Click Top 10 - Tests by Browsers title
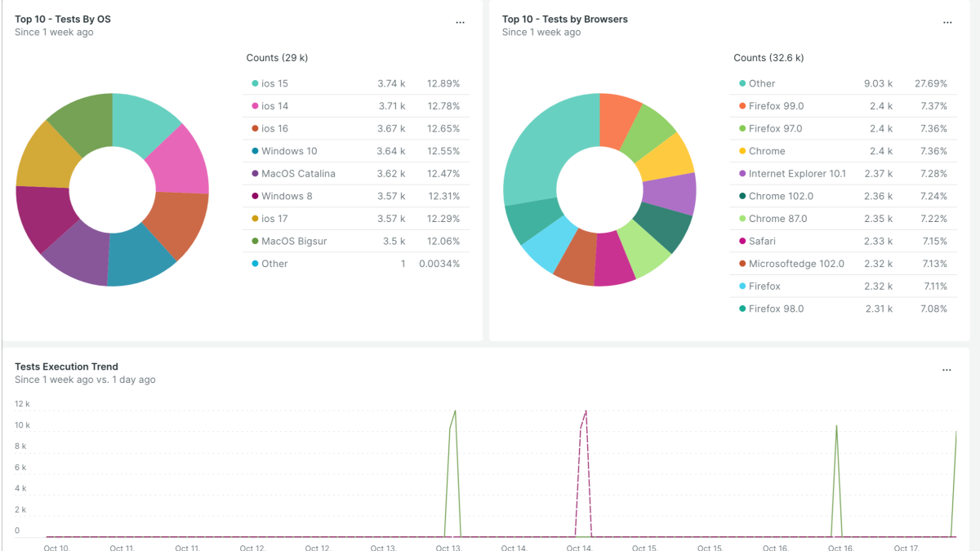The image size is (980, 551). click(x=565, y=19)
